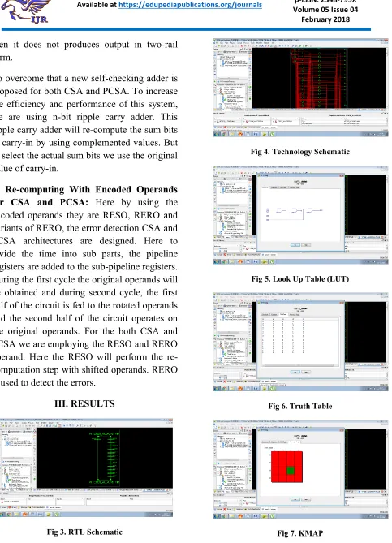Image resolution: width=392 pixels, height=543 pixels.
Task: Click the 'February 2018' date text
Action: (x=325, y=19)
